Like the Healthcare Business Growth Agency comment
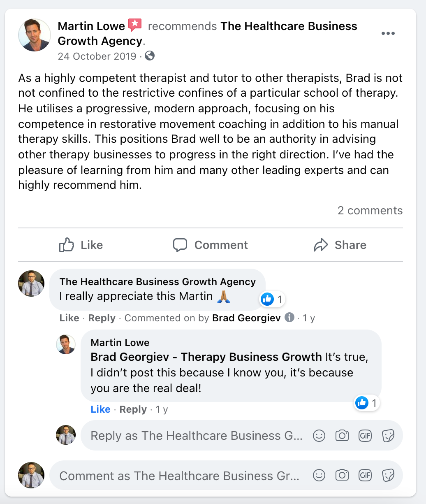Image resolution: width=426 pixels, height=504 pixels. coord(69,318)
